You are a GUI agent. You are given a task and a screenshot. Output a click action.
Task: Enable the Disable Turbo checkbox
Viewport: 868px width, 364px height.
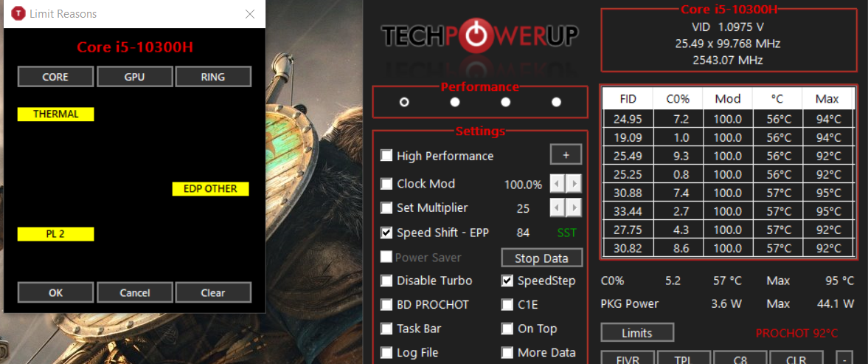[x=386, y=281]
